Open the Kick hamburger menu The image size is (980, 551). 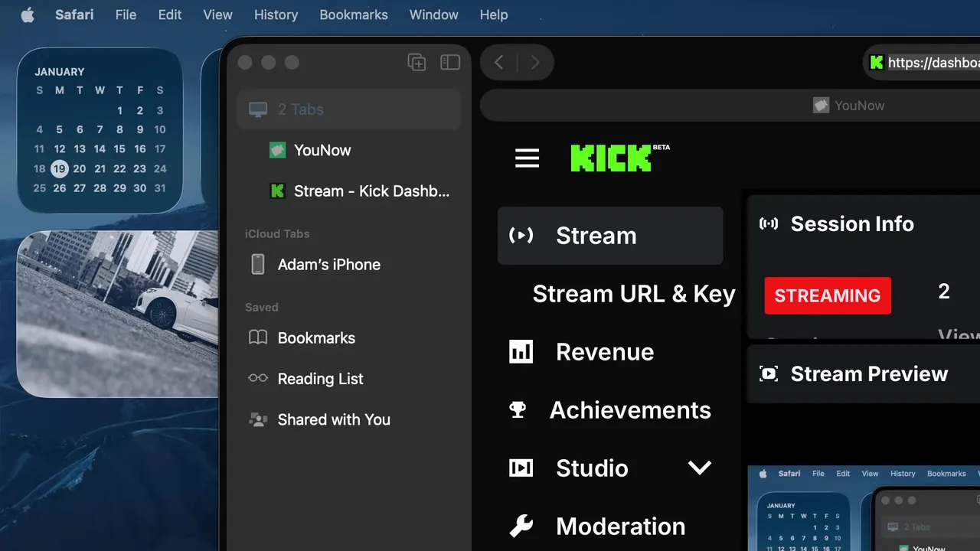[527, 158]
